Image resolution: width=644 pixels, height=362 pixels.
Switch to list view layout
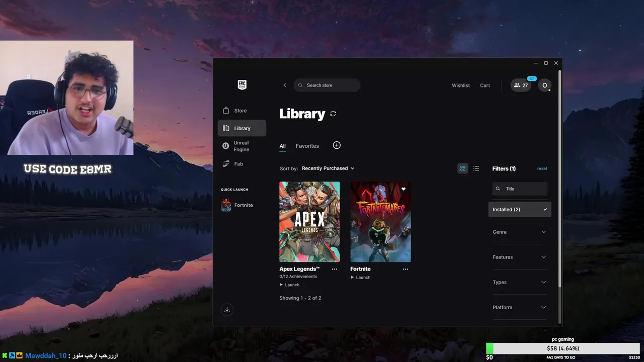476,168
